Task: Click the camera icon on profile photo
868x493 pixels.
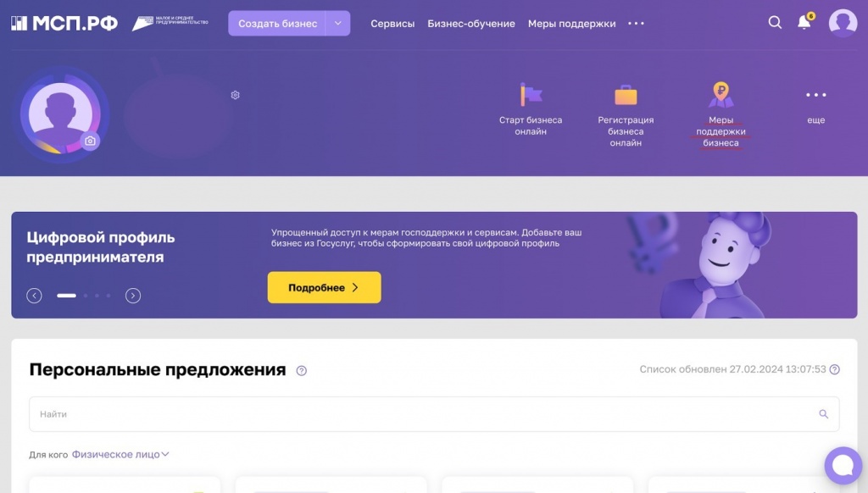Action: pos(90,141)
